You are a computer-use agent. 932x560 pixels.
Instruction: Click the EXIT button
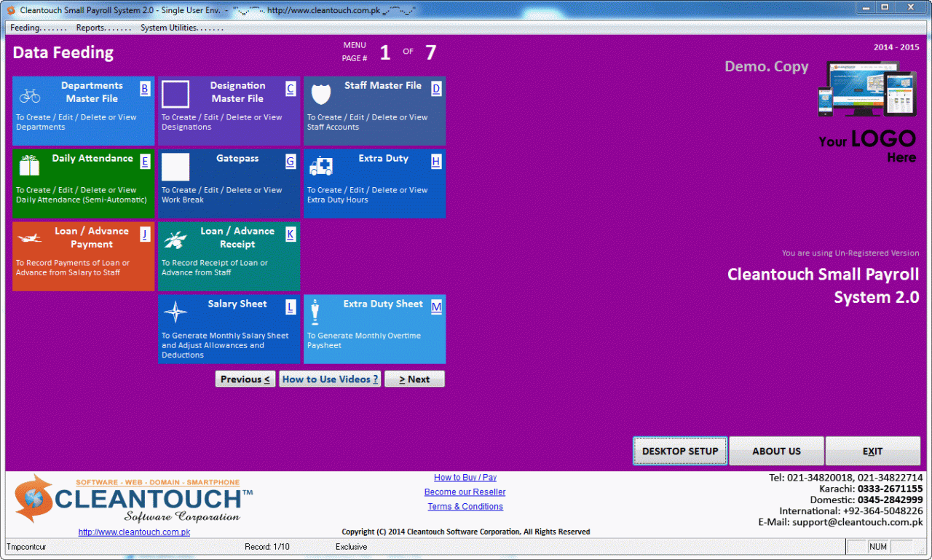click(x=872, y=451)
